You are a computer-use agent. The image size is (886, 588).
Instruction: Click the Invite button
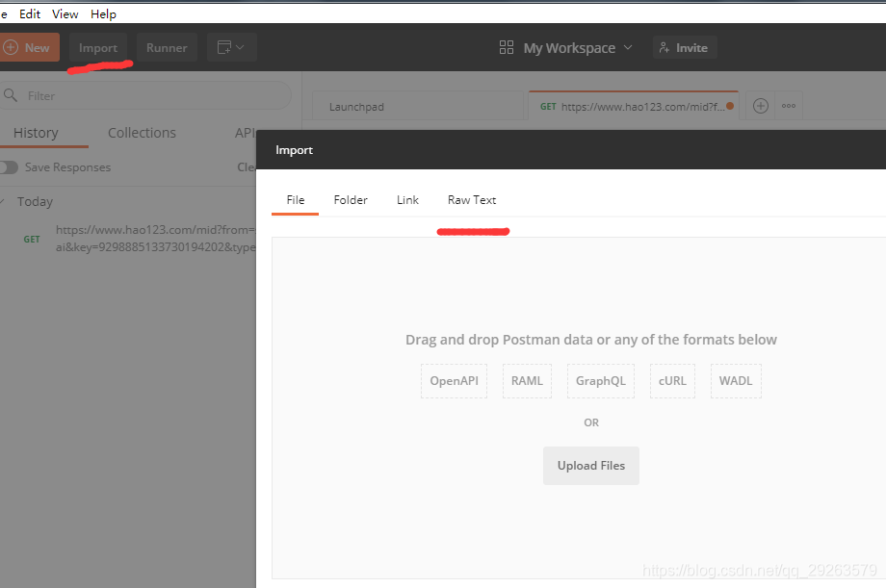pos(685,47)
